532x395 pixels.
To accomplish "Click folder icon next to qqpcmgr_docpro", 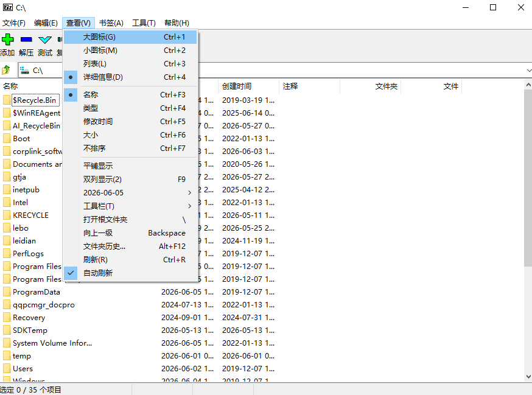I will tap(7, 305).
